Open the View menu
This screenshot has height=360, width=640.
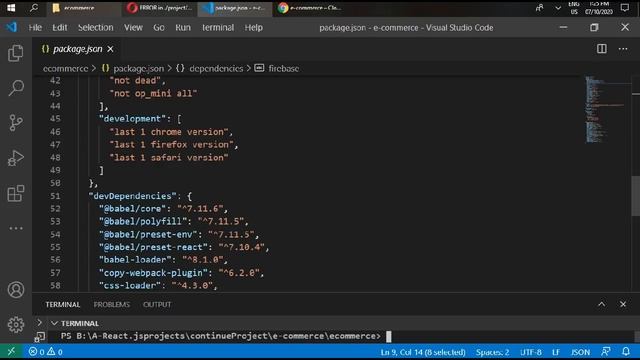pos(133,27)
